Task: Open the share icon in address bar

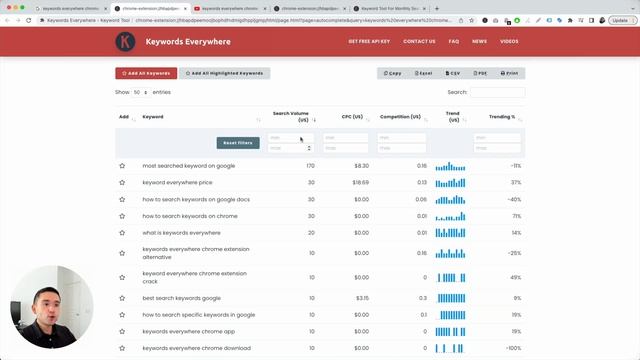Action: coord(461,20)
